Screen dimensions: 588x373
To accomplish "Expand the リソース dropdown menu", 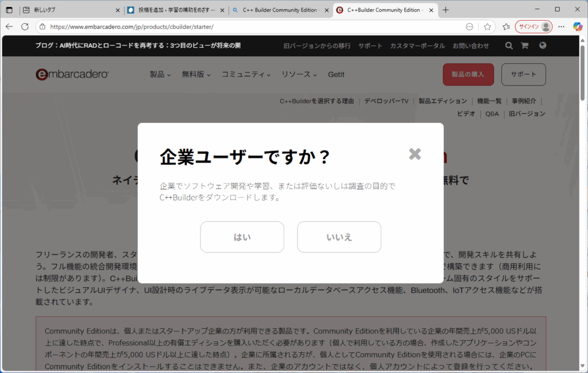I will pos(299,74).
